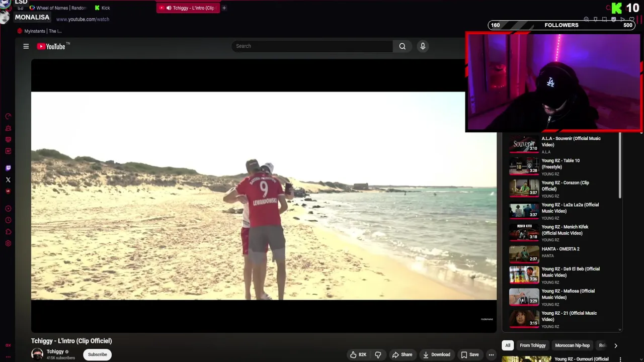Open more actions three-dot menu under video

click(x=491, y=354)
